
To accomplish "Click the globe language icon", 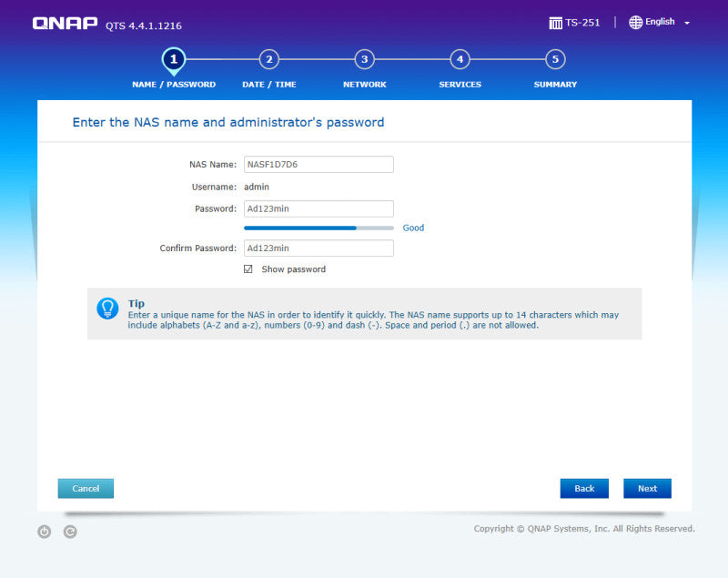I will 635,22.
